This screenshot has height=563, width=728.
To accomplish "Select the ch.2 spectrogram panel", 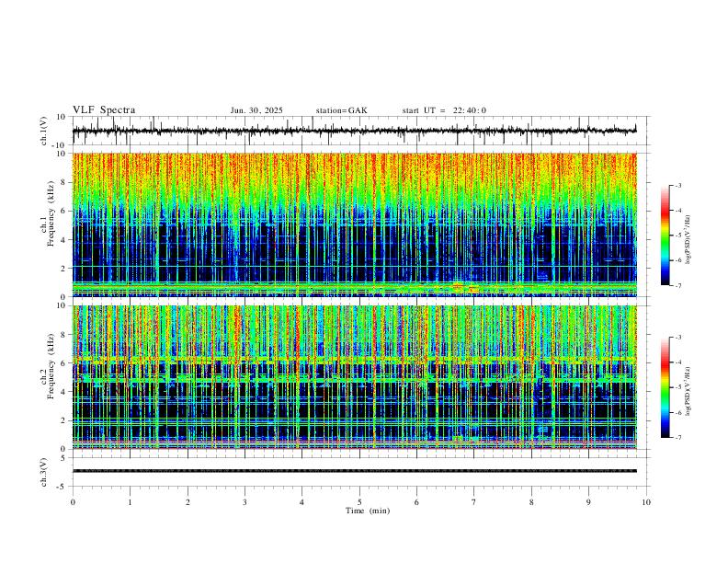I will (x=354, y=377).
